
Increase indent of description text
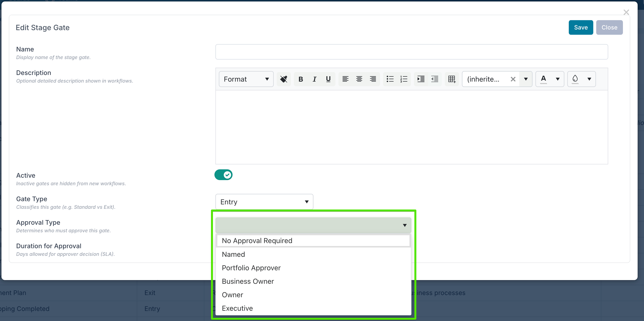tap(421, 79)
